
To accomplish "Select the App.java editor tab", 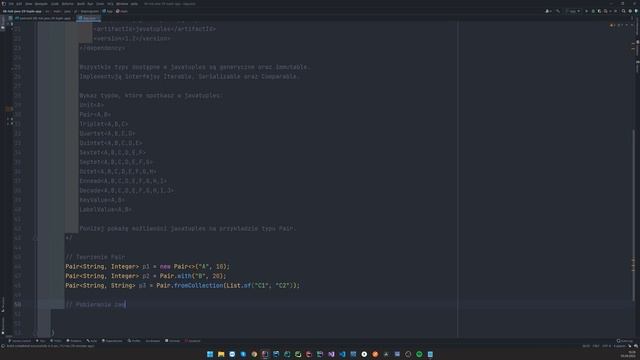I will (88, 18).
